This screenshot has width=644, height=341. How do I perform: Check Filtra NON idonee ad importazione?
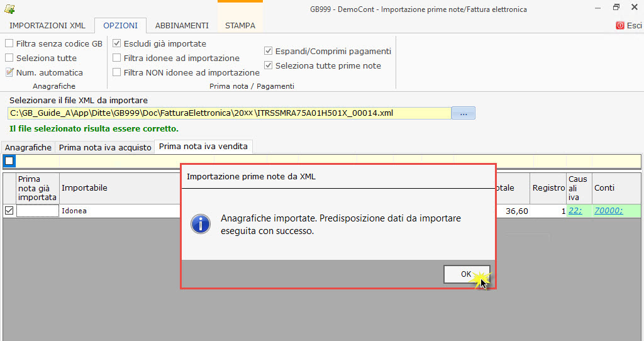pyautogui.click(x=117, y=72)
